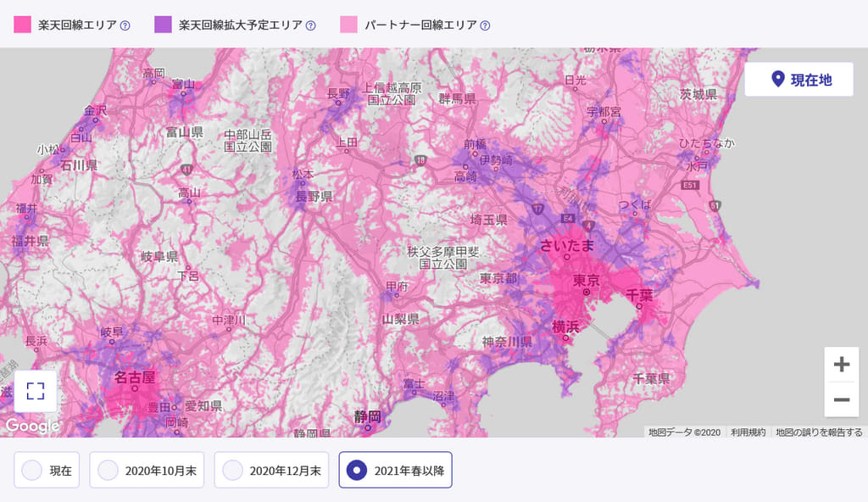Click the パートナー回線エリア light pink swatch
This screenshot has height=502, width=868.
coord(348,25)
